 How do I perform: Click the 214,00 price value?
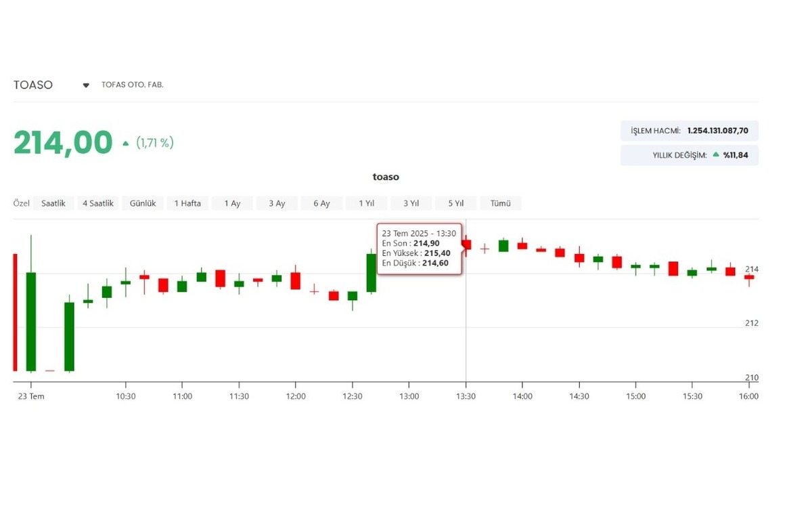tap(63, 143)
